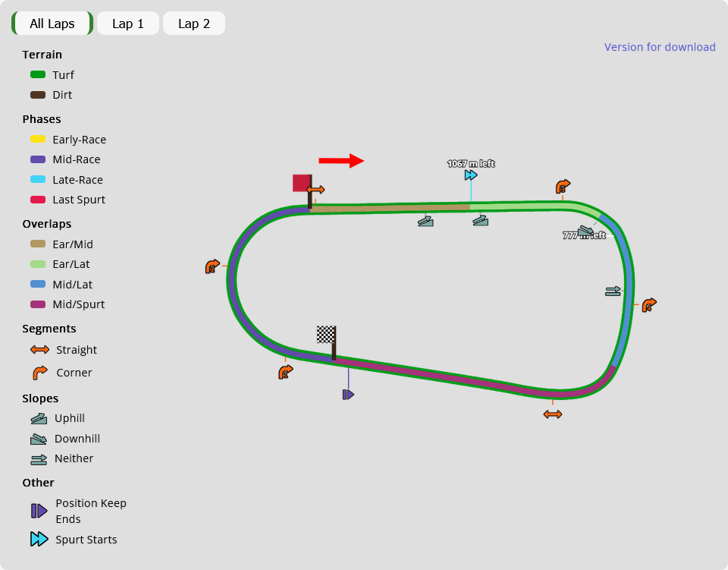Click the yellow Early-Race legend swatch
The image size is (728, 570).
pos(38,139)
